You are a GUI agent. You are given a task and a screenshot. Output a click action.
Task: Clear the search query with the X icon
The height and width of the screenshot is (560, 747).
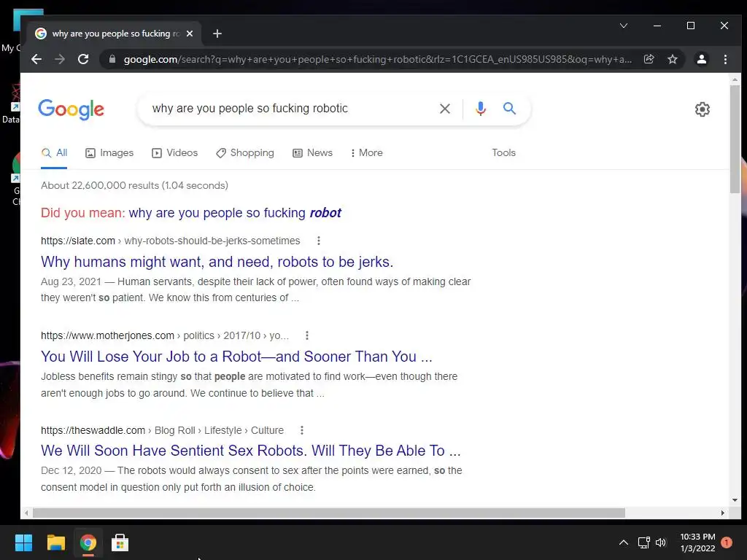445,109
